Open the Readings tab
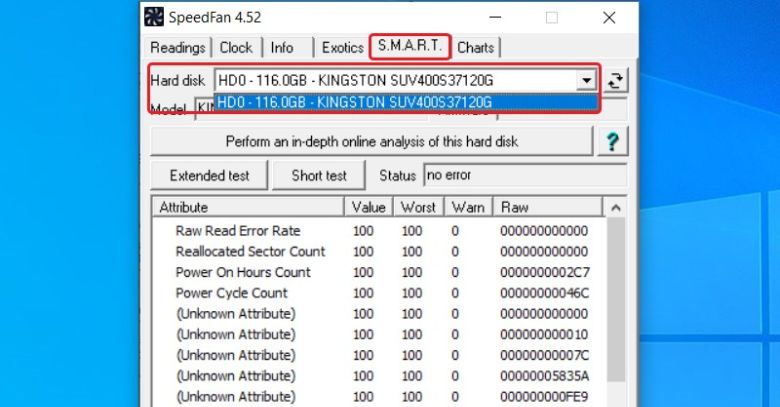The image size is (780, 407). click(x=178, y=48)
